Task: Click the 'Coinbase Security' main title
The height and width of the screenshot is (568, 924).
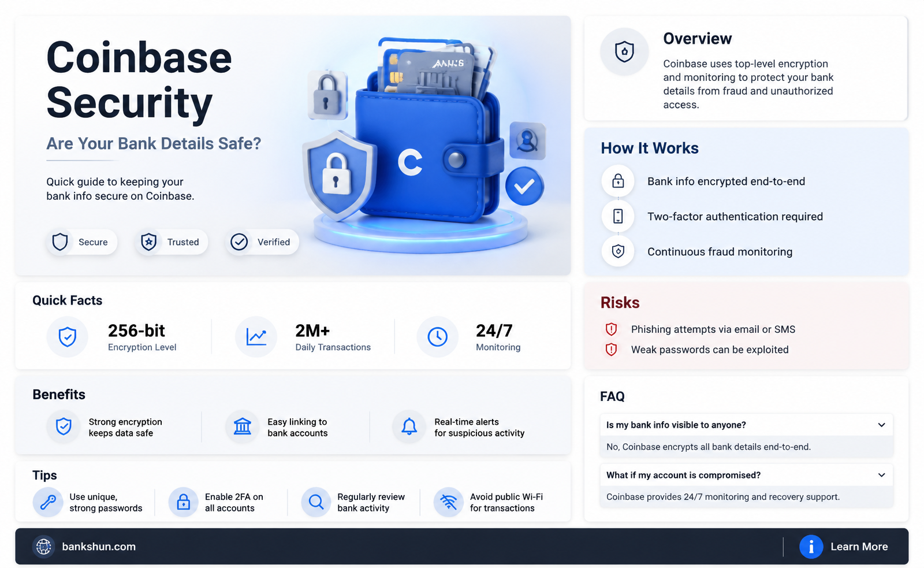Action: [x=139, y=80]
